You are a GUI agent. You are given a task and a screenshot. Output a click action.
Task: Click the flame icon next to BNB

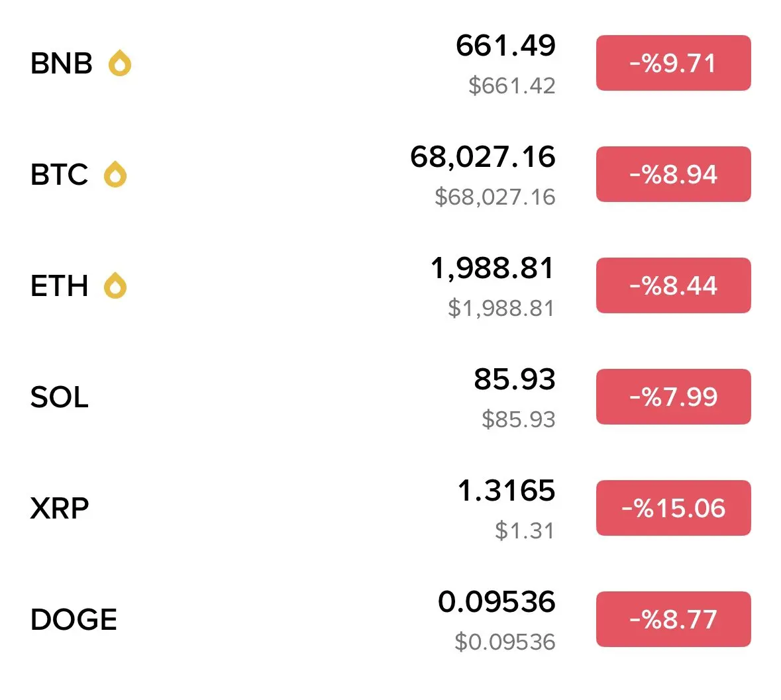(x=119, y=63)
